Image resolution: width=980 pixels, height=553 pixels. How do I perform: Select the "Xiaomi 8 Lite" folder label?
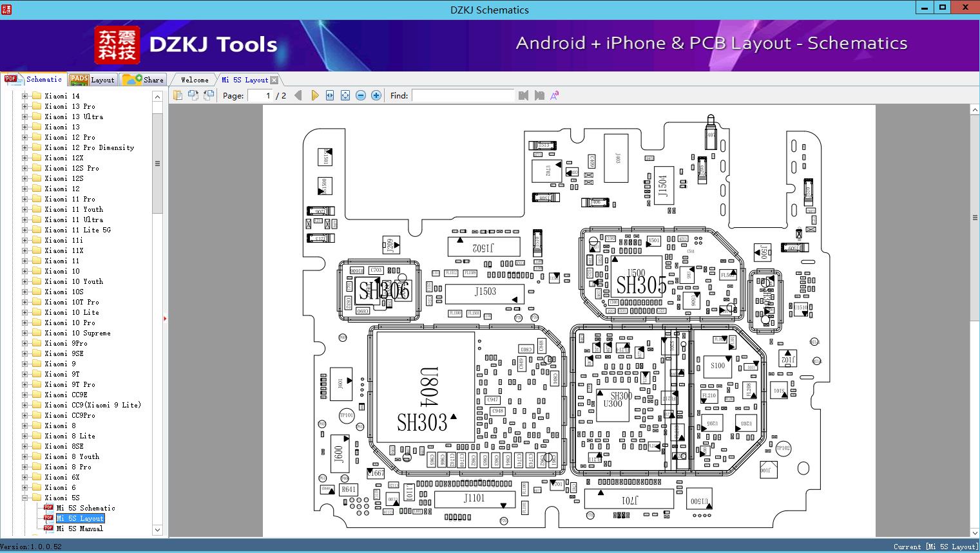click(70, 436)
